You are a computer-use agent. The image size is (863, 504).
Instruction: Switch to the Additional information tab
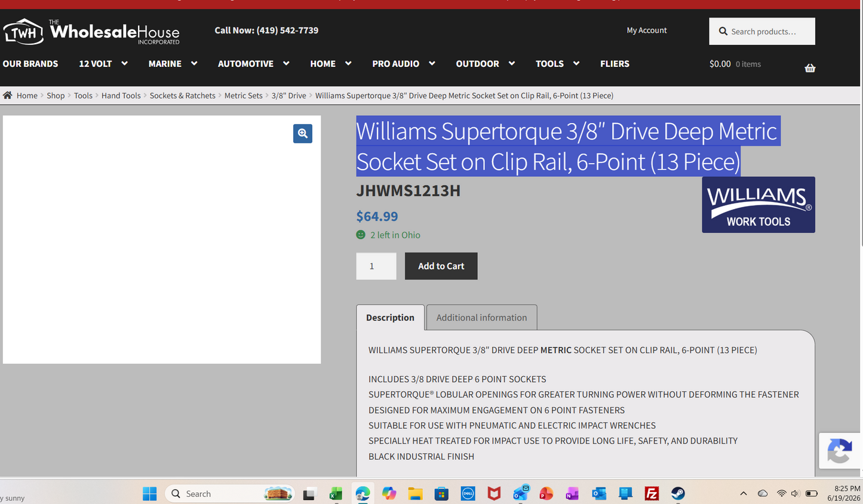481,318
